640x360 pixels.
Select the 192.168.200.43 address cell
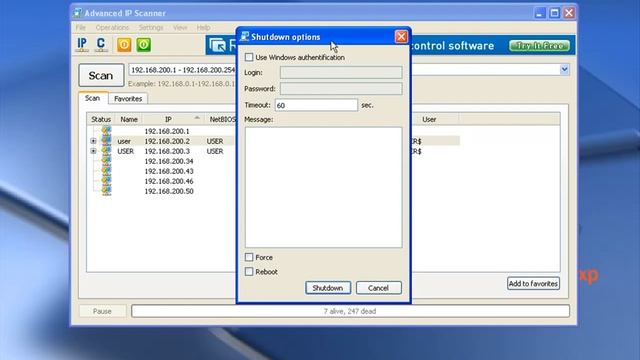pyautogui.click(x=169, y=171)
